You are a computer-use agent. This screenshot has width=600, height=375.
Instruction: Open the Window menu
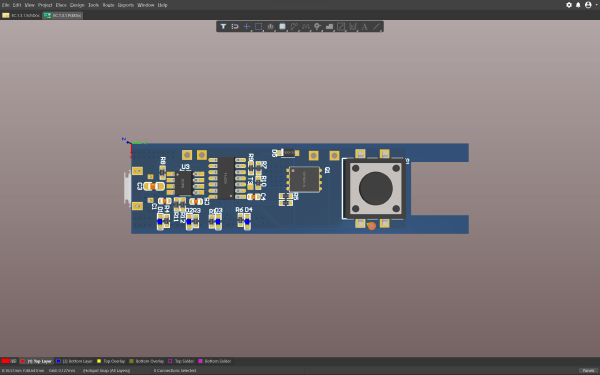[145, 5]
